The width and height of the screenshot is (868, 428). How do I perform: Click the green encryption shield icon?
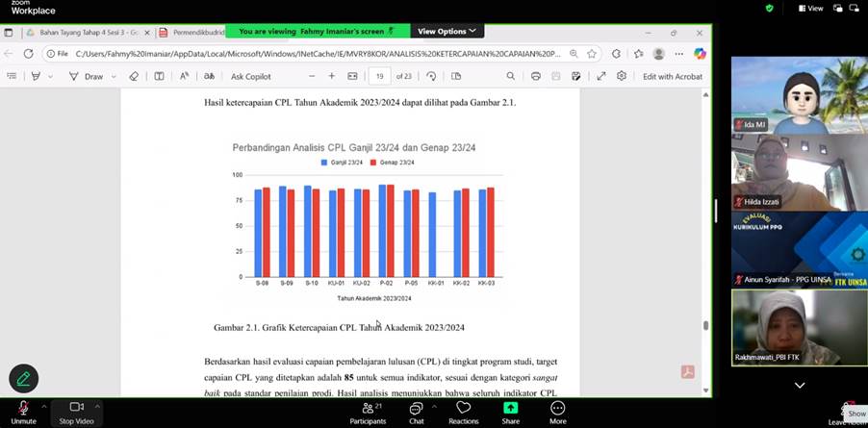(x=769, y=8)
